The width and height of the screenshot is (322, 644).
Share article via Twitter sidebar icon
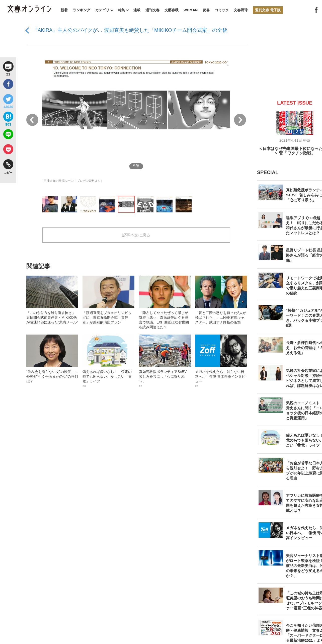coord(8,99)
